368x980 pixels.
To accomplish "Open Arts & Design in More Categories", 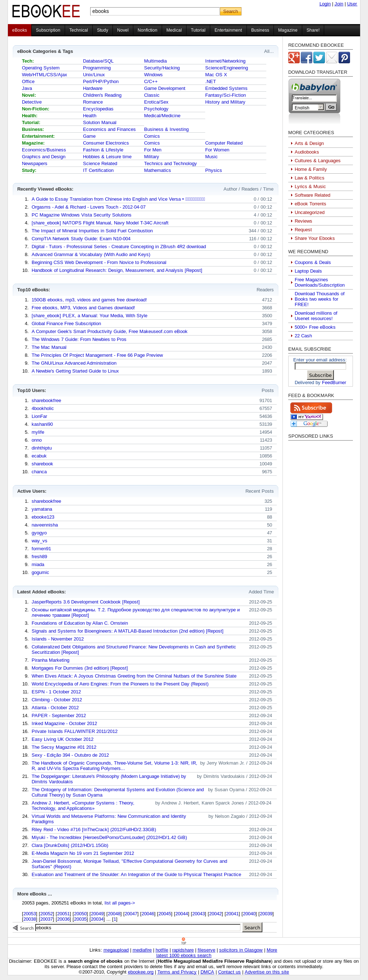I will [309, 143].
